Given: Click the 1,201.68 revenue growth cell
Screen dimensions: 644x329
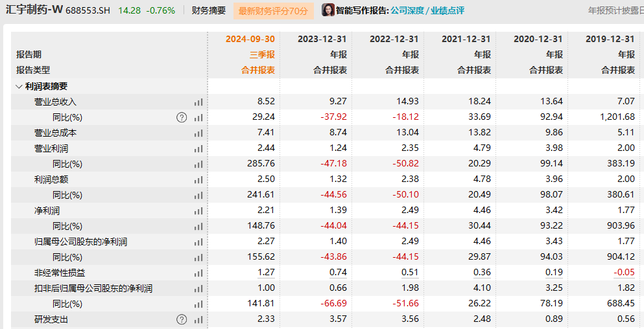Looking at the screenshot, I should point(617,117).
